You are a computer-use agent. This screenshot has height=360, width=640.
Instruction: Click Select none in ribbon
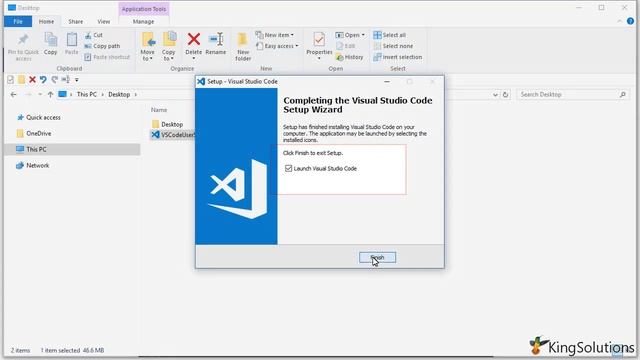tap(393, 46)
